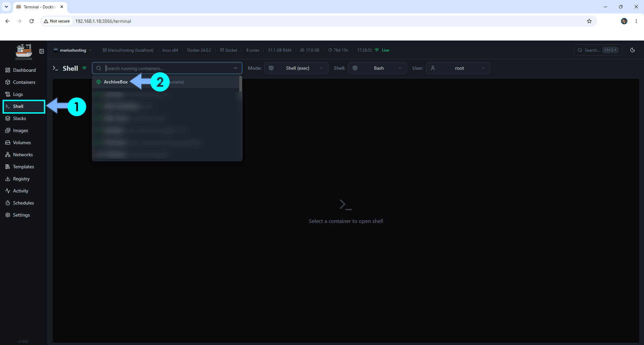The width and height of the screenshot is (644, 345).
Task: Click the Networks sidebar icon
Action: click(x=8, y=155)
